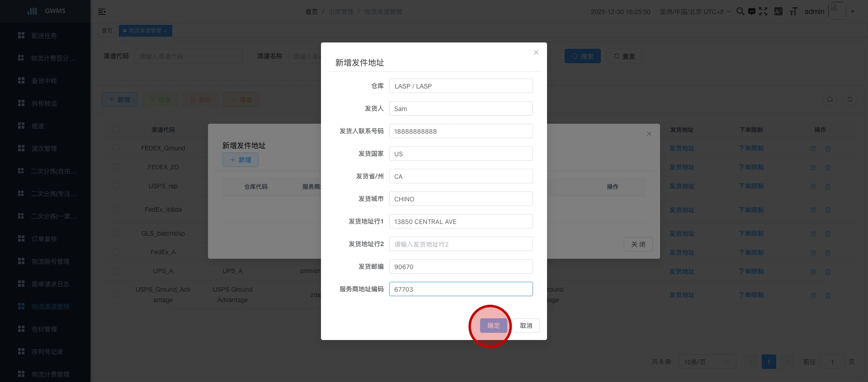The width and height of the screenshot is (868, 382).
Task: Close the front 新增发件地址 dialog with X
Action: coord(536,52)
